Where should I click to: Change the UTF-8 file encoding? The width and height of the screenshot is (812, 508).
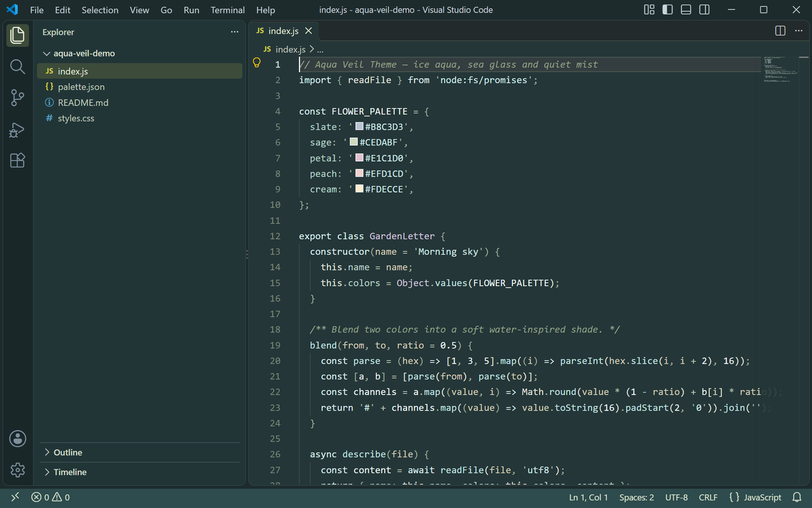click(x=677, y=497)
